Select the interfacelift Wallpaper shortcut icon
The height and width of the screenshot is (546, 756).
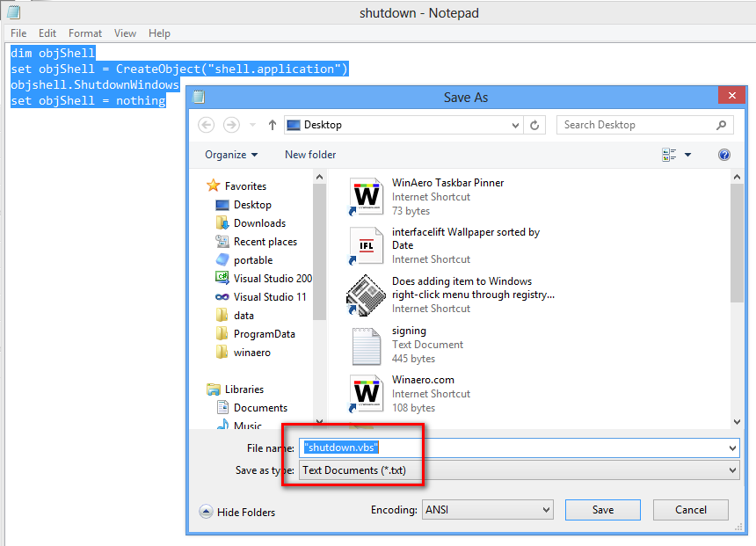coord(366,245)
